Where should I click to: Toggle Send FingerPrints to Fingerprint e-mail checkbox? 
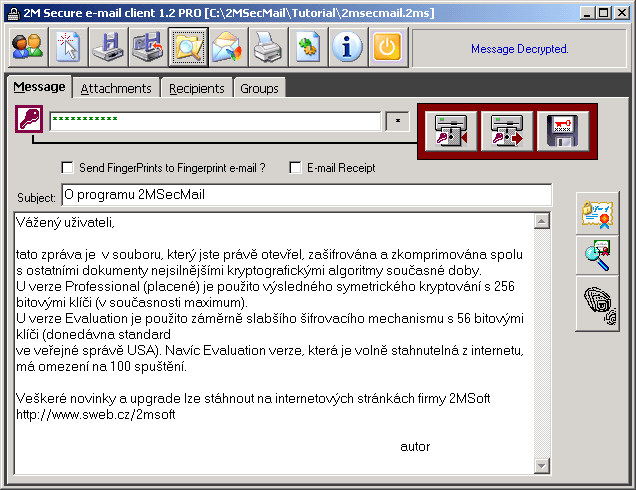(67, 168)
